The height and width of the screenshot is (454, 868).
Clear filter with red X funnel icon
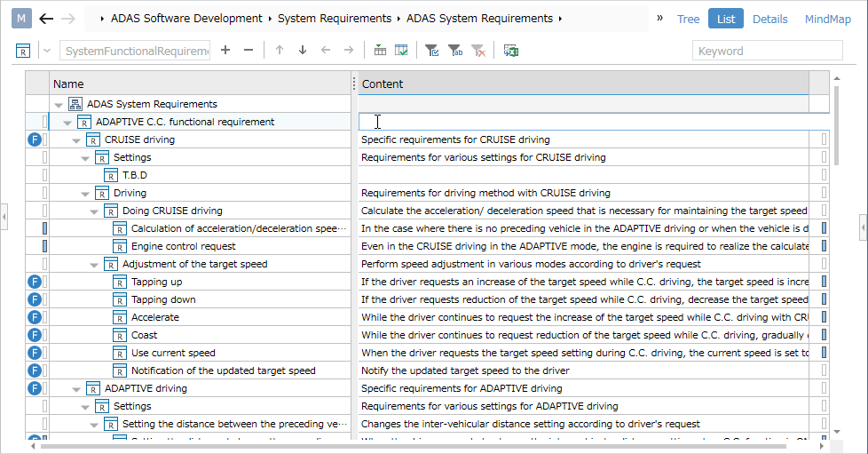(x=478, y=51)
